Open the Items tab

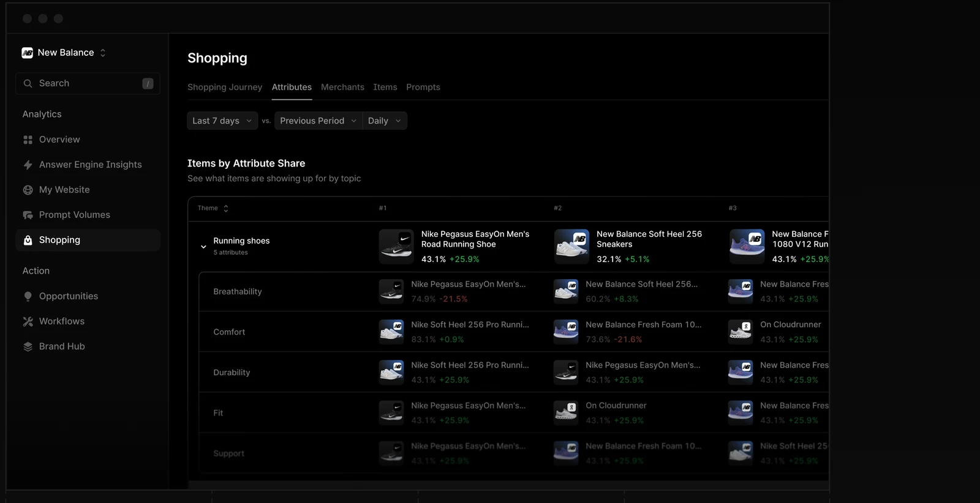click(x=385, y=87)
